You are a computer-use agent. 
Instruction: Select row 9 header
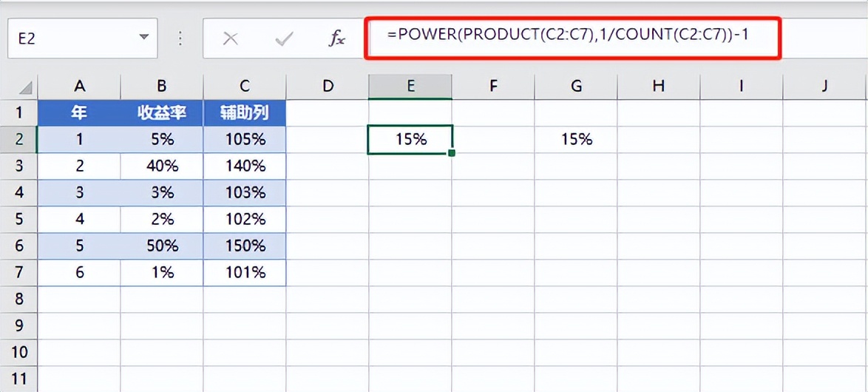click(18, 325)
